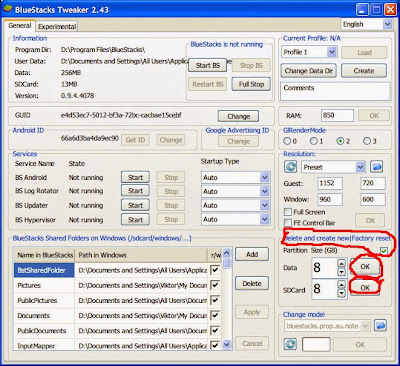The width and height of the screenshot is (400, 366).
Task: Click the Window width field 960
Action: coord(330,199)
